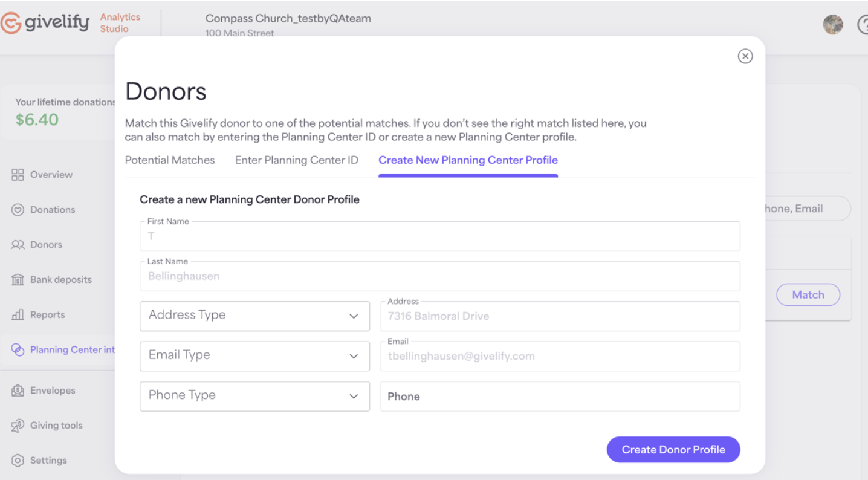868x480 pixels.
Task: Click the Planning Center integration icon
Action: [x=18, y=350]
